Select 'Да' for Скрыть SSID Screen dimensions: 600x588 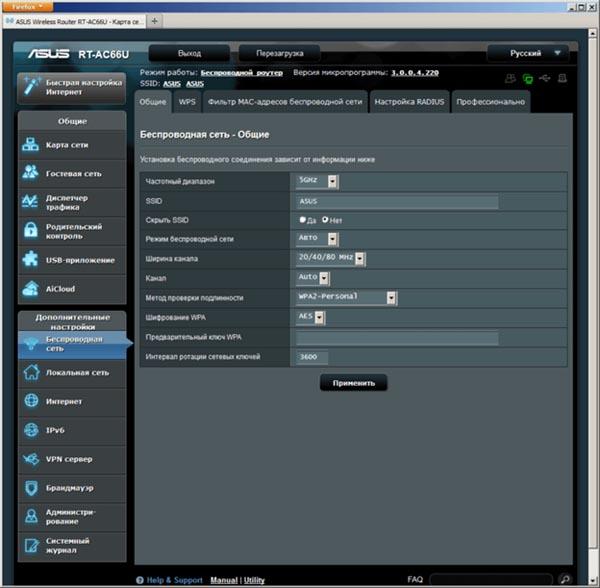(x=303, y=220)
